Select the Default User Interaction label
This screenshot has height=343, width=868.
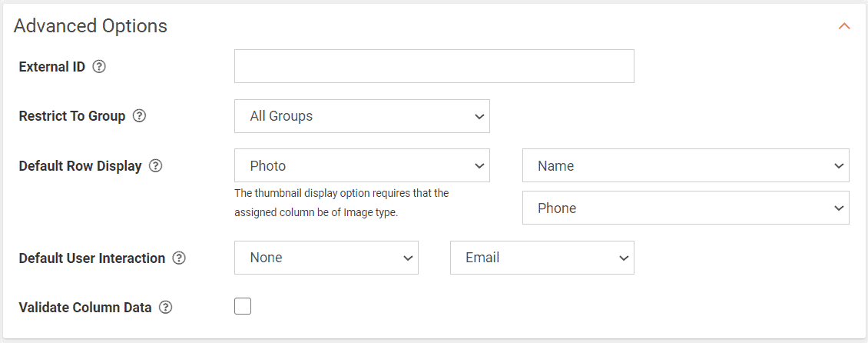(92, 258)
